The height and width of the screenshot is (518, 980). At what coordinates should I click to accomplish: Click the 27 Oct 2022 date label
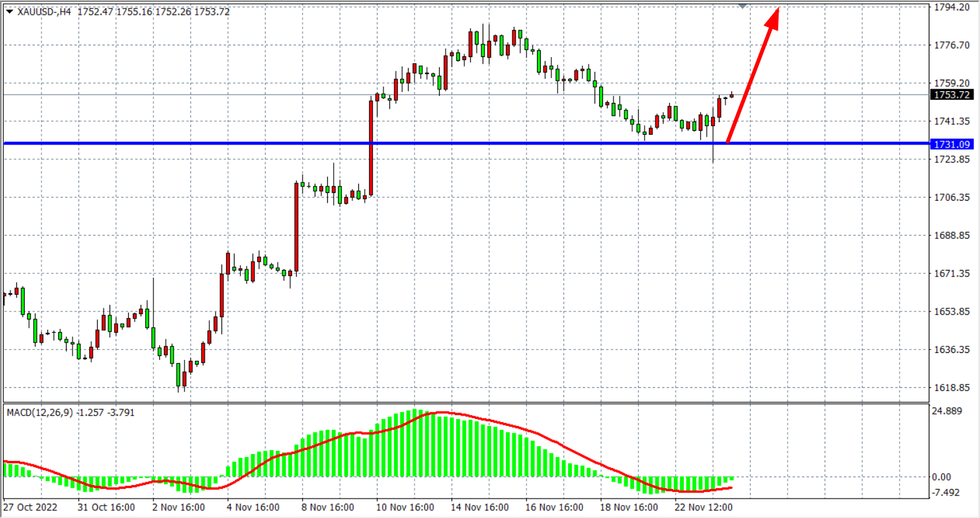pos(30,507)
